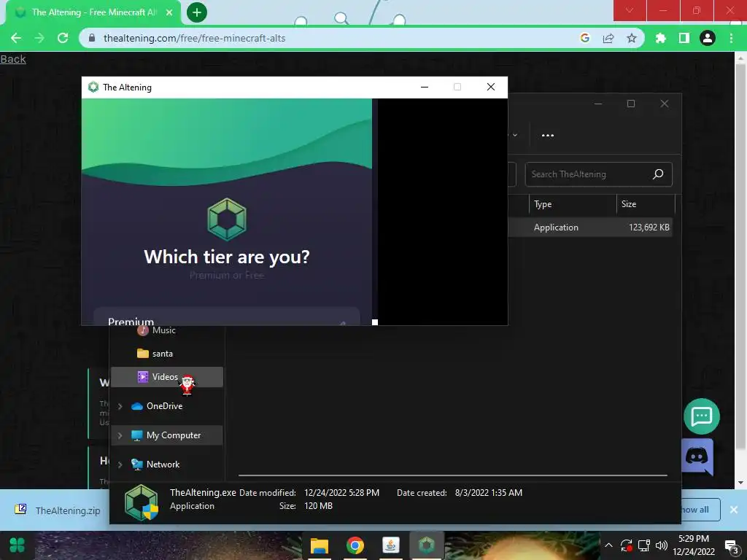Click The Altening hexagon logo
Viewport: 747px width, 560px height.
[227, 219]
